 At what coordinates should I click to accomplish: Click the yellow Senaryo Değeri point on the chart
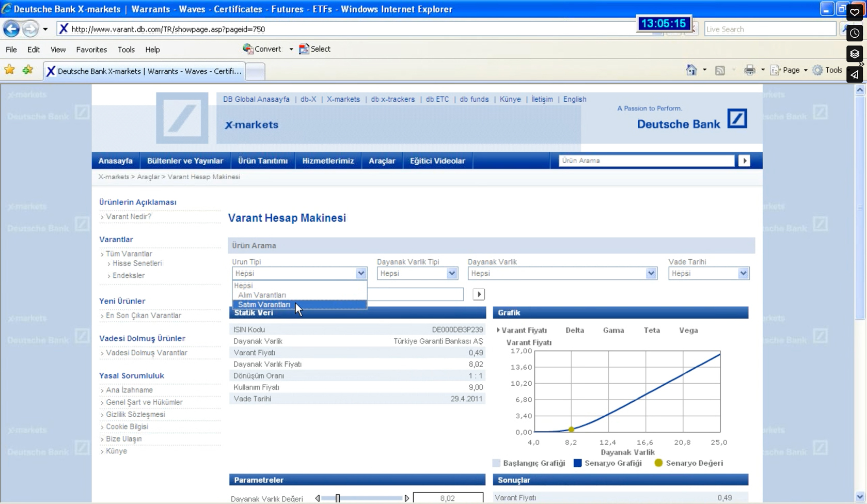coord(571,430)
